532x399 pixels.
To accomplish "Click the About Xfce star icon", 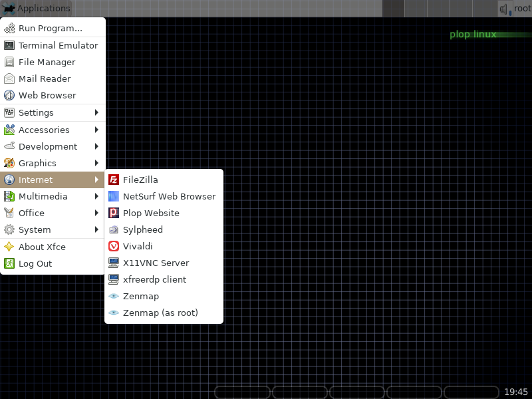I will (9, 247).
